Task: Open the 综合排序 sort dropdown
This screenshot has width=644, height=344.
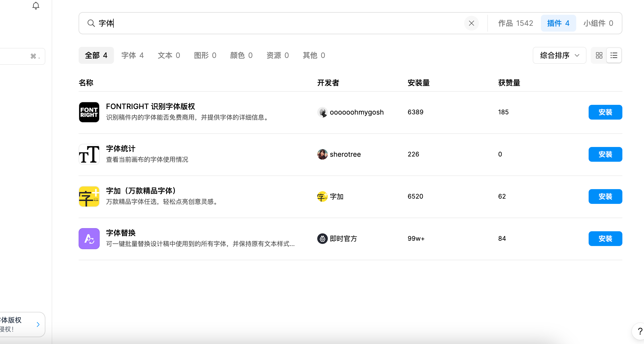Action: click(x=560, y=55)
